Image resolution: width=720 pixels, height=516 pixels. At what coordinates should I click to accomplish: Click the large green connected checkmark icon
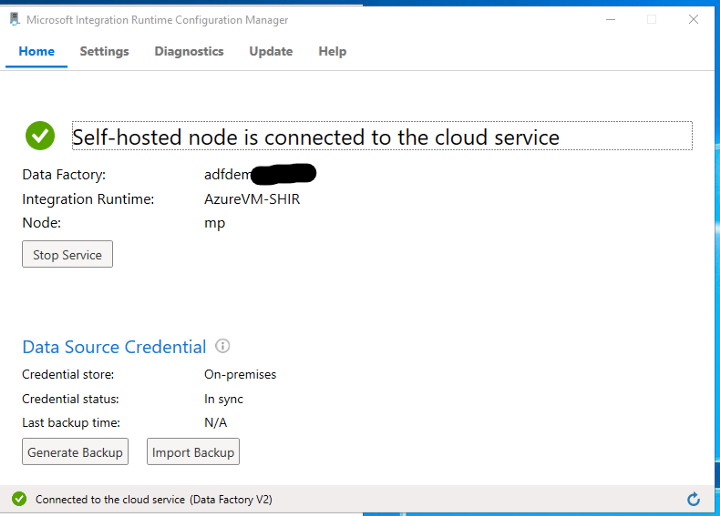(40, 135)
